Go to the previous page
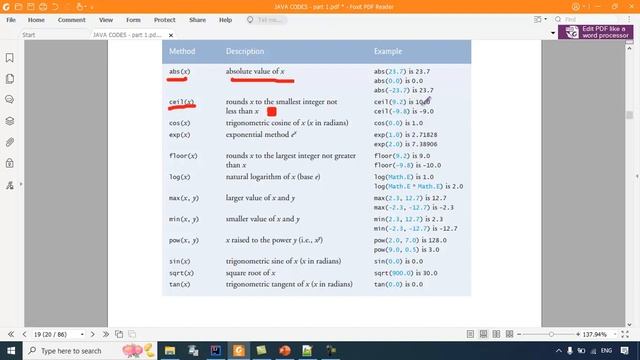 [24, 334]
